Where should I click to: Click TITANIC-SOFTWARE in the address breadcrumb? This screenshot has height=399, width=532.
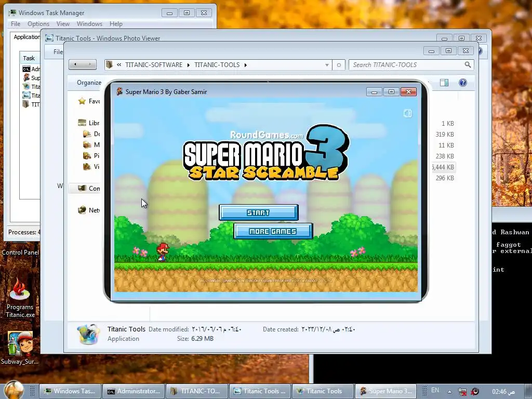[154, 65]
